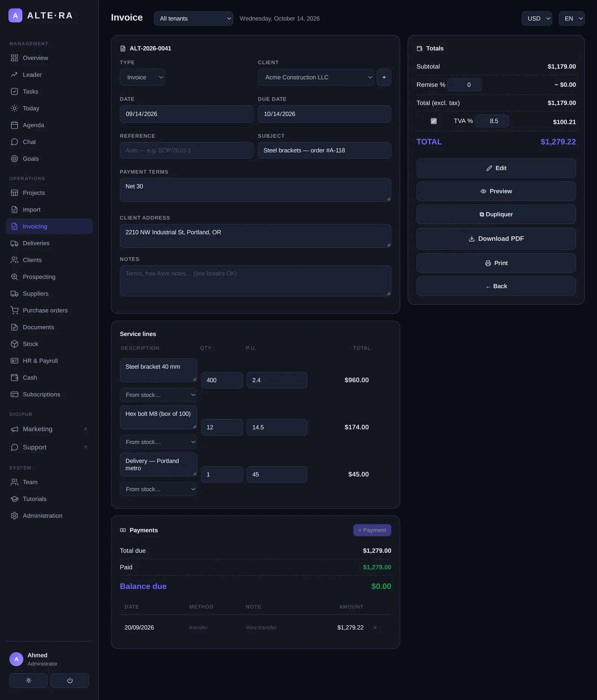This screenshot has height=700, width=597.
Task: Click the power logout button
Action: [70, 681]
